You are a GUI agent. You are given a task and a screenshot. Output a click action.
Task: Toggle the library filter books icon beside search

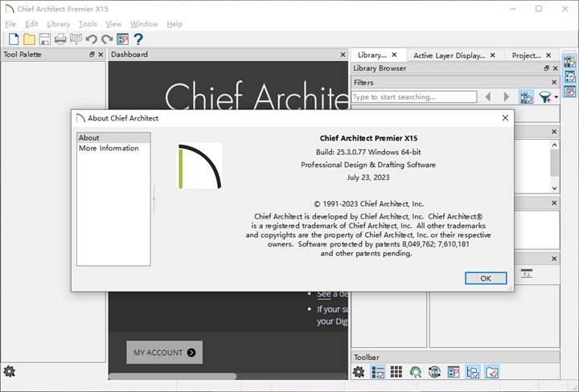pyautogui.click(x=526, y=97)
